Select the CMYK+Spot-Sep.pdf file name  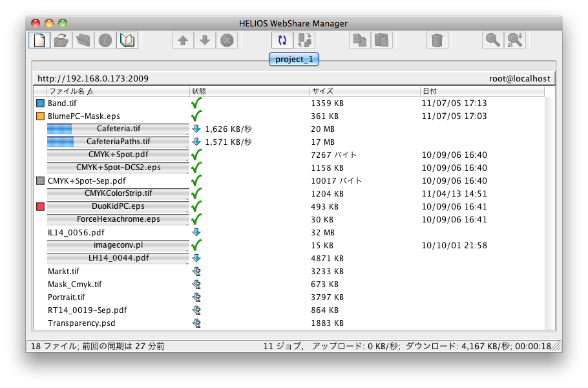click(x=87, y=181)
